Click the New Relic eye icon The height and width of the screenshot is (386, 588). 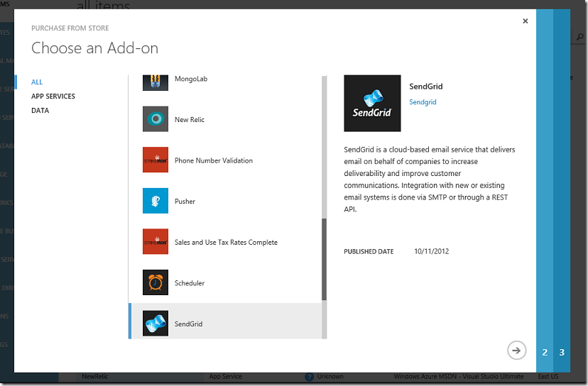tap(156, 118)
